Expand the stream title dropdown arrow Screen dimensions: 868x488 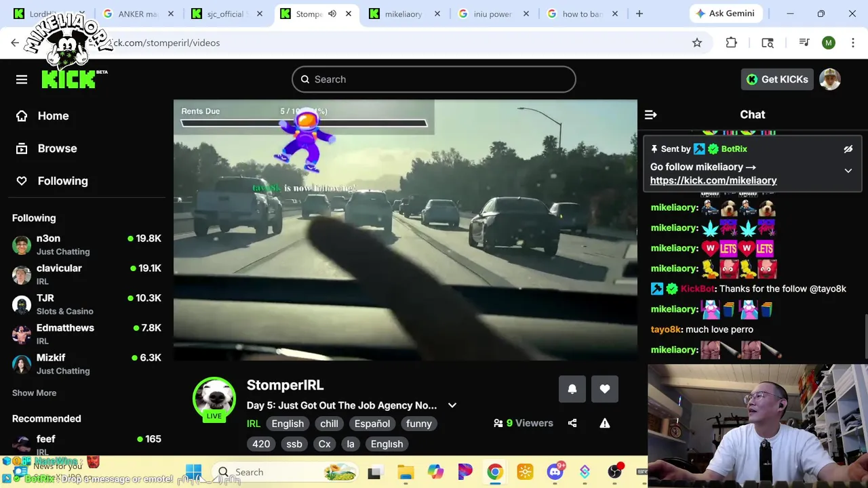(452, 405)
